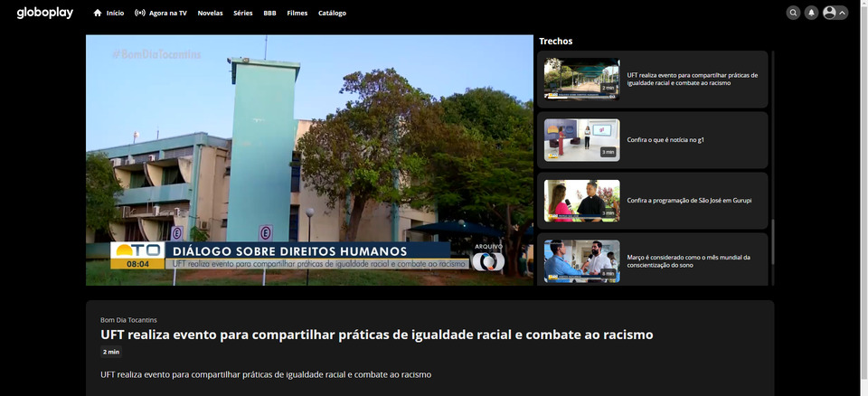868x396 pixels.
Task: Click the home icon beside Início
Action: click(98, 13)
